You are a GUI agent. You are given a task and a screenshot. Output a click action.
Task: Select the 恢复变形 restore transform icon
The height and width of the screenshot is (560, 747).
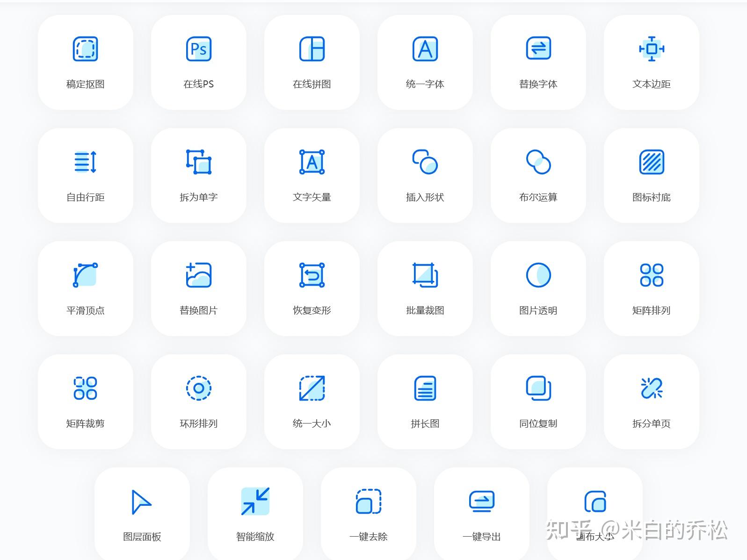(x=312, y=275)
